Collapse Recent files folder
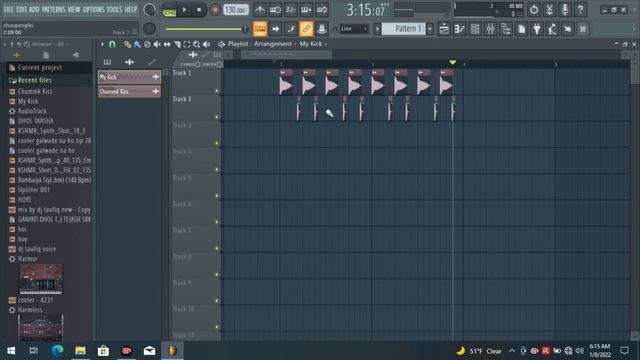This screenshot has width=640, height=360. point(35,80)
